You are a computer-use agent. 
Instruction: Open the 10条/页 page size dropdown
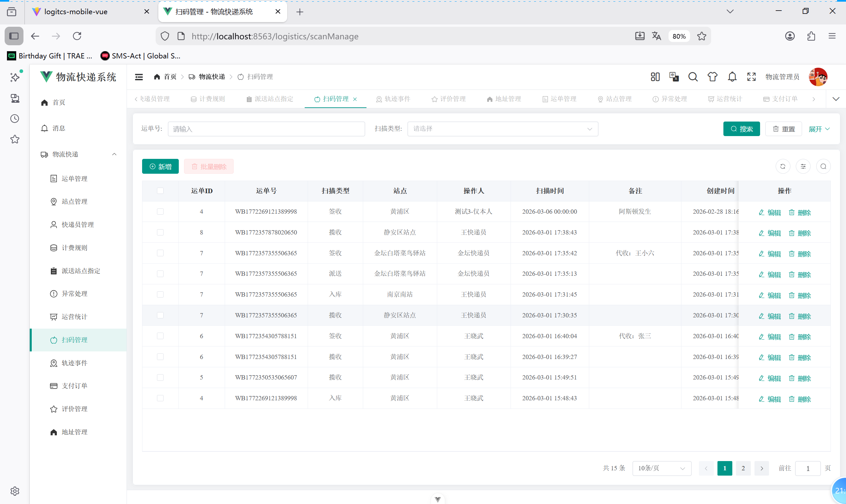tap(661, 468)
